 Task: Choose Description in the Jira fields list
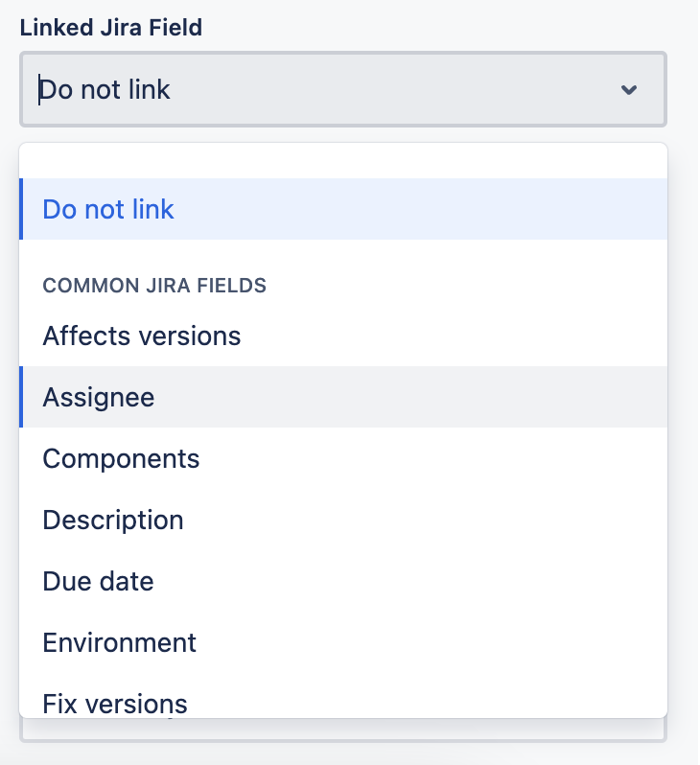343,520
